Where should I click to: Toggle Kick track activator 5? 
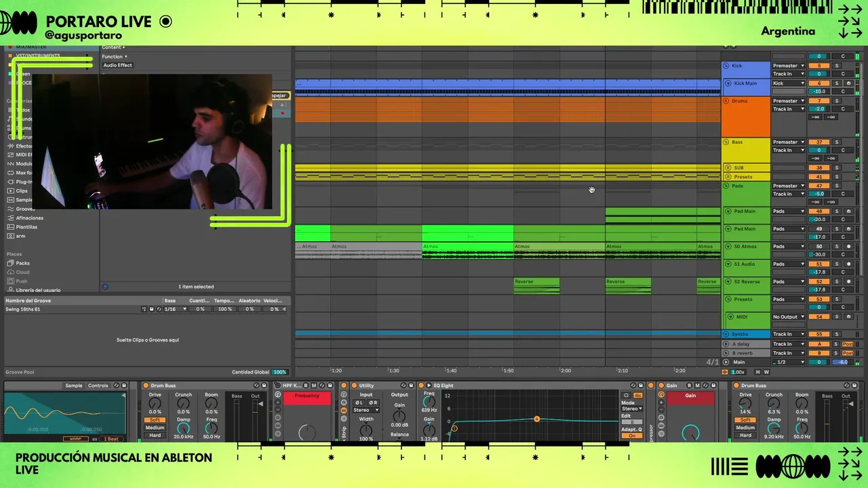pyautogui.click(x=819, y=66)
